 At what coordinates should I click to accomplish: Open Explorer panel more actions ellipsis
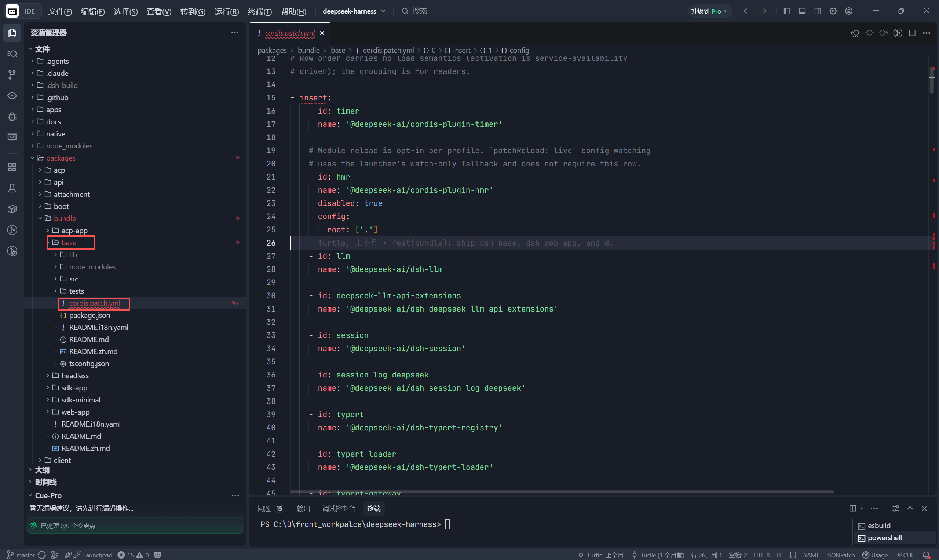click(x=235, y=33)
